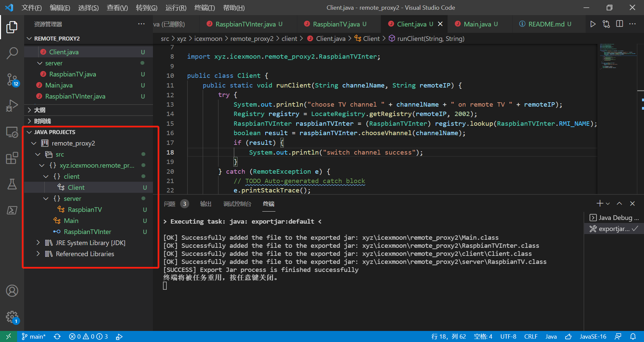
Task: Collapse the JAVA PROJECTS section
Action: coord(30,132)
